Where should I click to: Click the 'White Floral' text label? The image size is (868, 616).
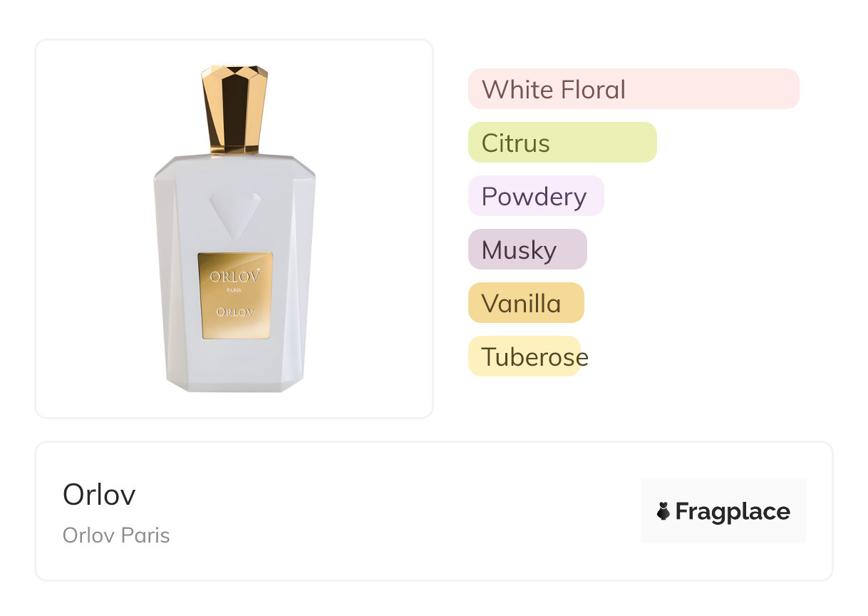click(x=554, y=90)
